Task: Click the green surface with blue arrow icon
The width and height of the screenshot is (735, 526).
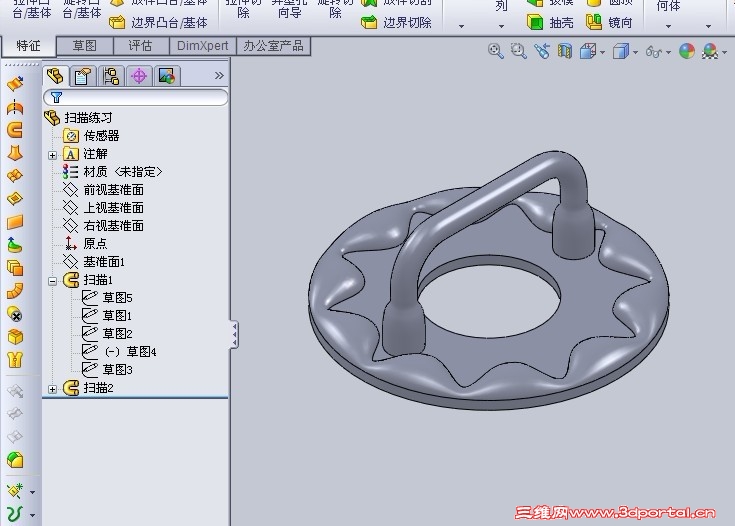Action: 15,245
